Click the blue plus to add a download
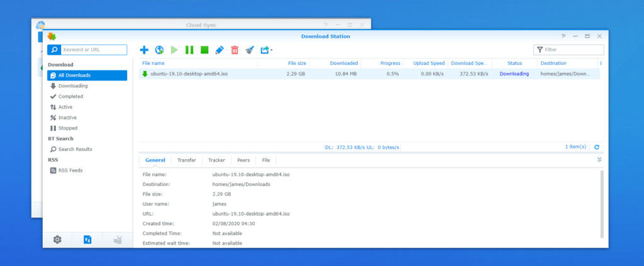This screenshot has width=644, height=266. tap(144, 50)
